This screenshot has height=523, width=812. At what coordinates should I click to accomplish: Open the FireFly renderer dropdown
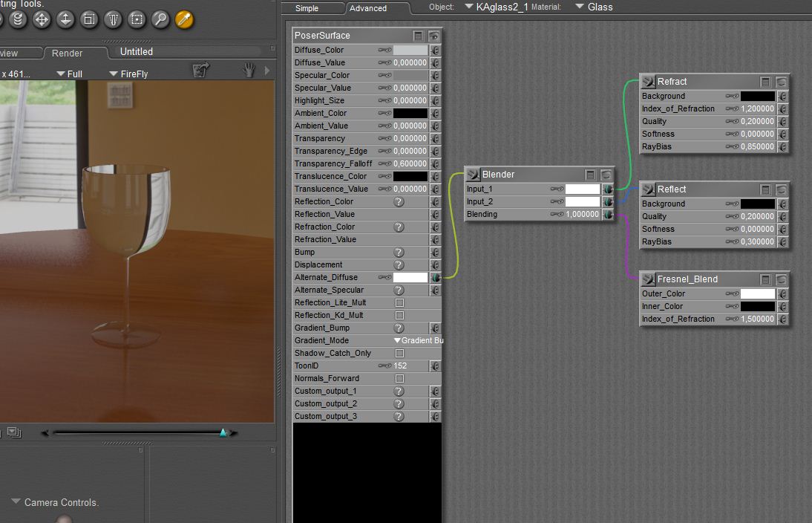(x=128, y=74)
